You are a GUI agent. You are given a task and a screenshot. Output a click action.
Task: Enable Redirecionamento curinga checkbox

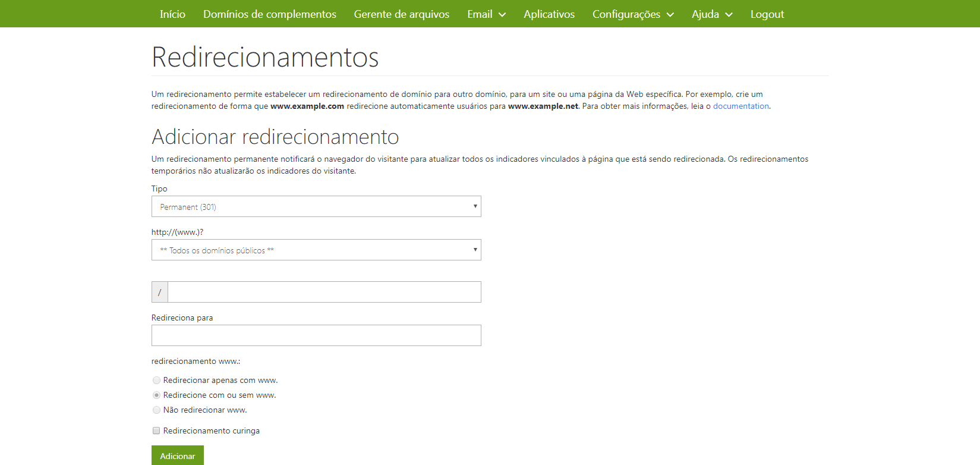pyautogui.click(x=157, y=431)
